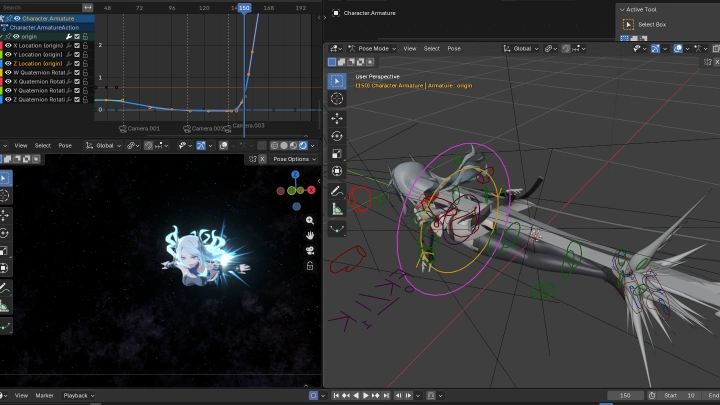The height and width of the screenshot is (405, 720).
Task: Collapse the Active Tool panel
Action: click(x=622, y=9)
